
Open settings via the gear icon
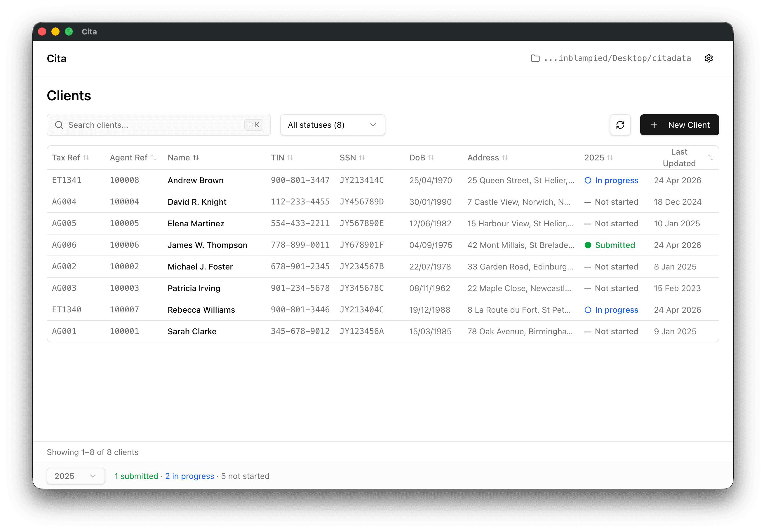708,58
